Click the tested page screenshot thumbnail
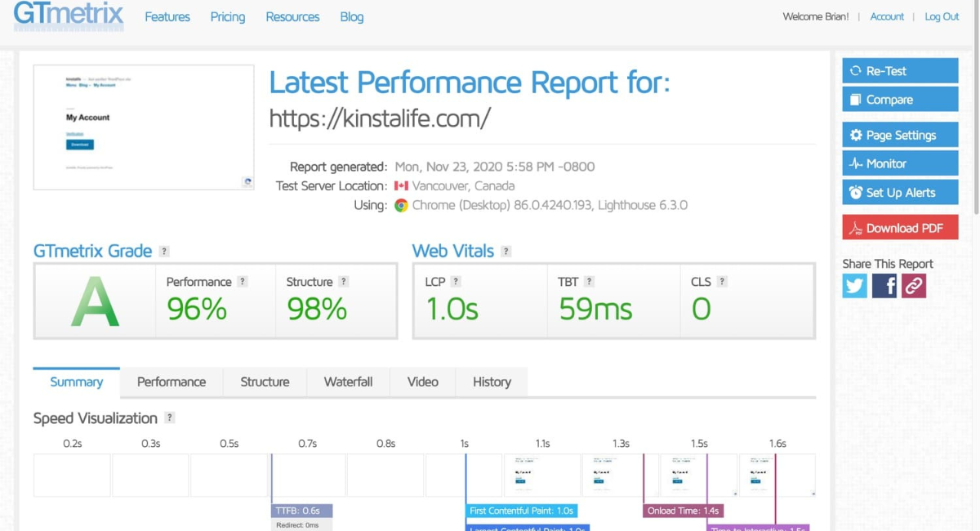 [x=144, y=127]
